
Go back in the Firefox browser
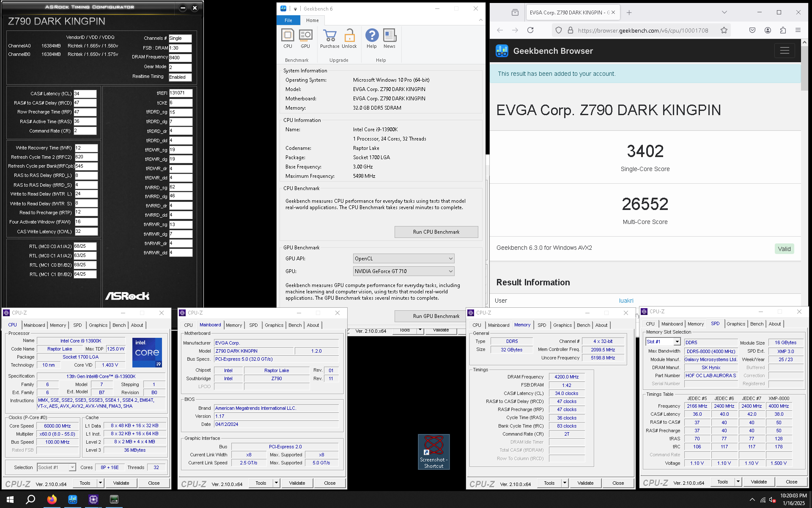pyautogui.click(x=500, y=30)
